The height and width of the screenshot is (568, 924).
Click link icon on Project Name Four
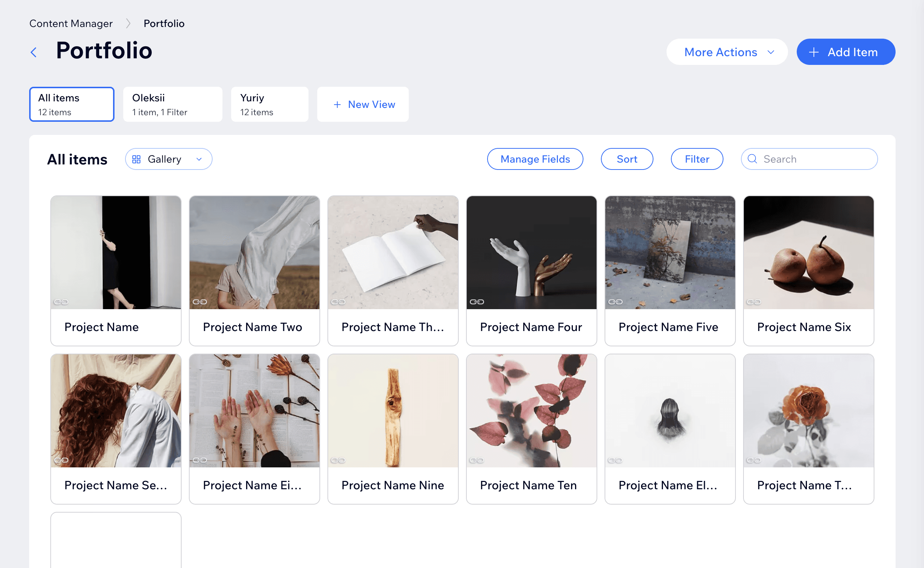tap(477, 301)
